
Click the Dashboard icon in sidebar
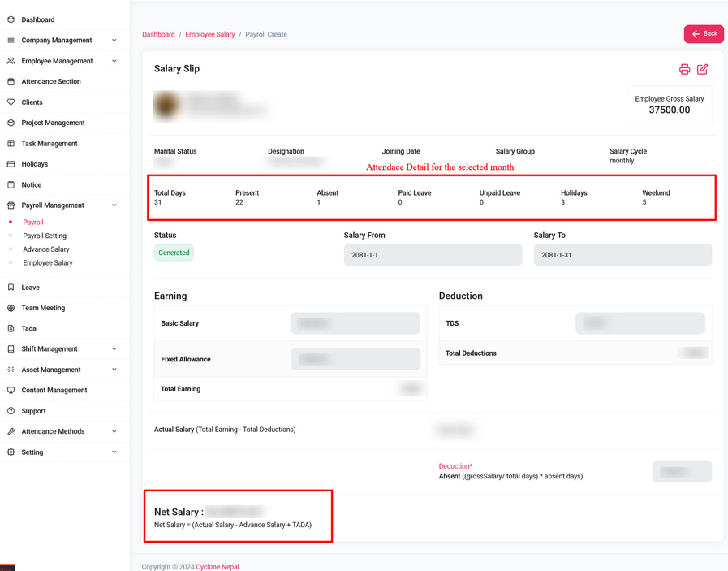(x=11, y=19)
